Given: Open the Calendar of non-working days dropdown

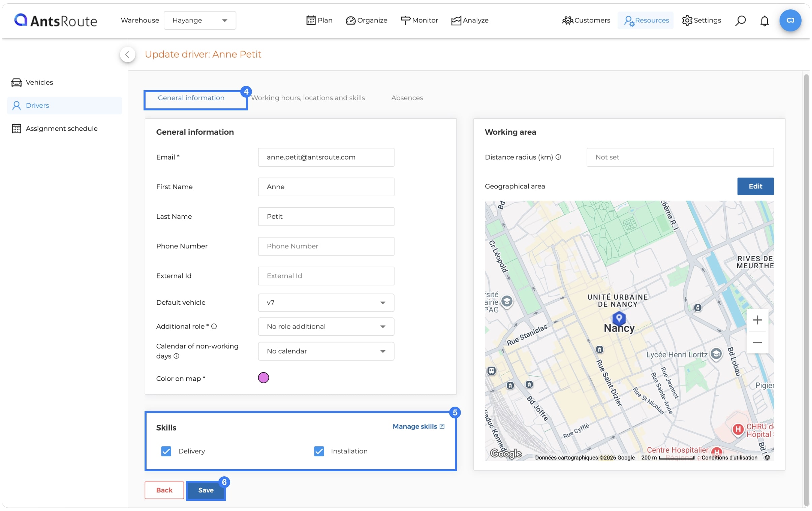Looking at the screenshot, I should [x=326, y=351].
